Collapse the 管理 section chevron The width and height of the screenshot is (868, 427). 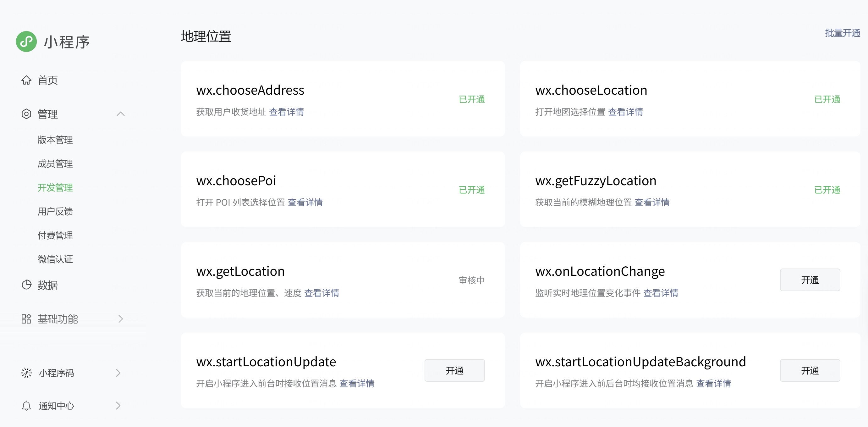(x=121, y=114)
